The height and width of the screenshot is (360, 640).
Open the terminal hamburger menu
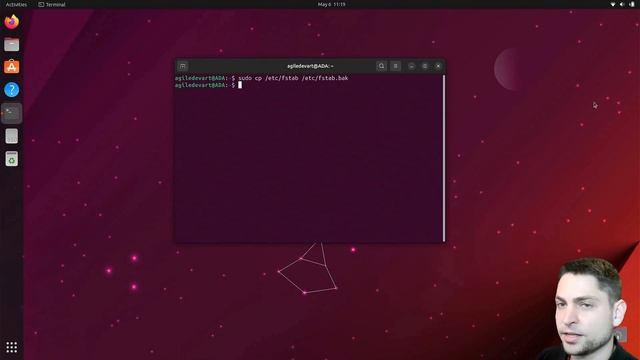point(396,66)
